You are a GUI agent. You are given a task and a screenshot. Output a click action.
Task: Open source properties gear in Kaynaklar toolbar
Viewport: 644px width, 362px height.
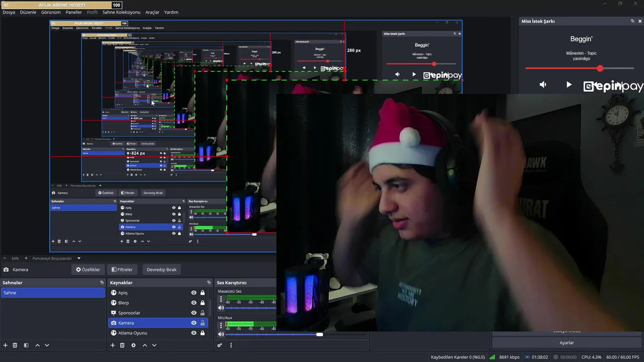(x=133, y=345)
